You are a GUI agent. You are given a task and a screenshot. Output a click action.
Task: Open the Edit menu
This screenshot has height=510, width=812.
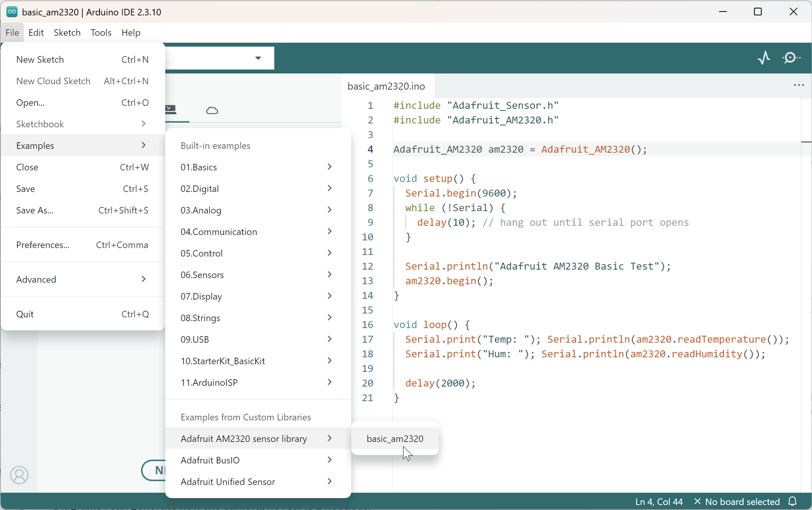pos(36,33)
